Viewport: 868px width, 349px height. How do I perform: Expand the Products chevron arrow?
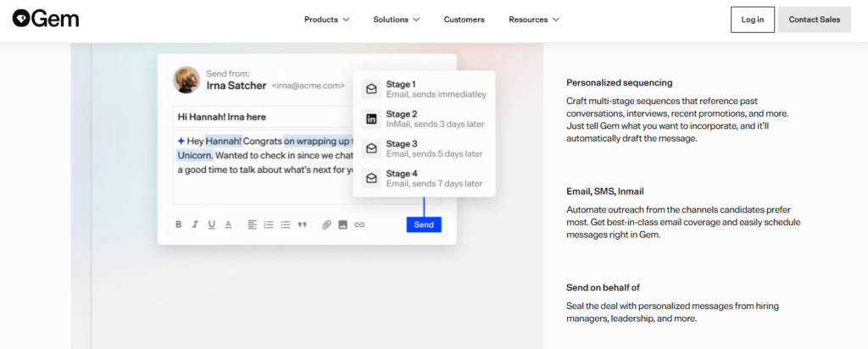pos(346,19)
